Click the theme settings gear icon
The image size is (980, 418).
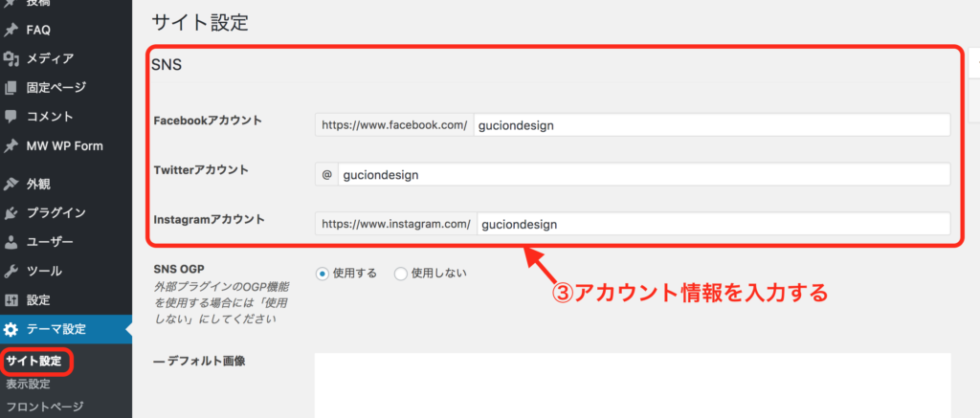click(x=11, y=329)
